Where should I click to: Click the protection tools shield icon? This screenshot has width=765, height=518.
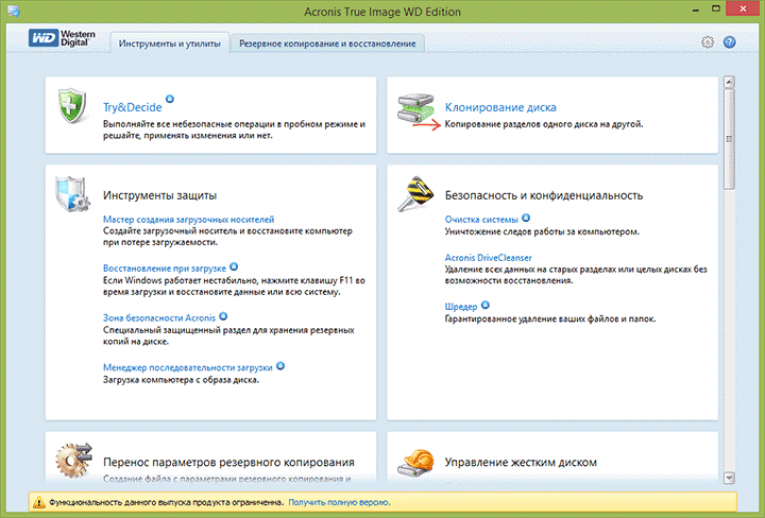click(x=72, y=194)
